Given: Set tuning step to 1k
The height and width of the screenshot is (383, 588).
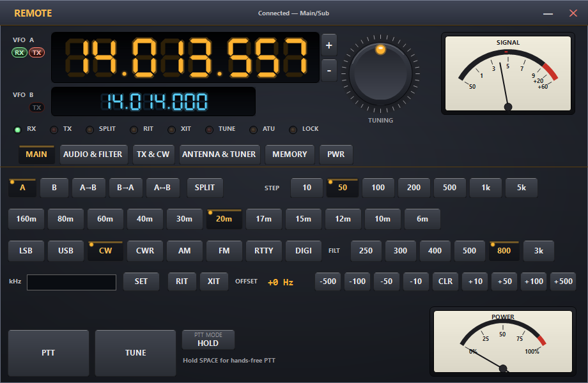Looking at the screenshot, I should (486, 188).
